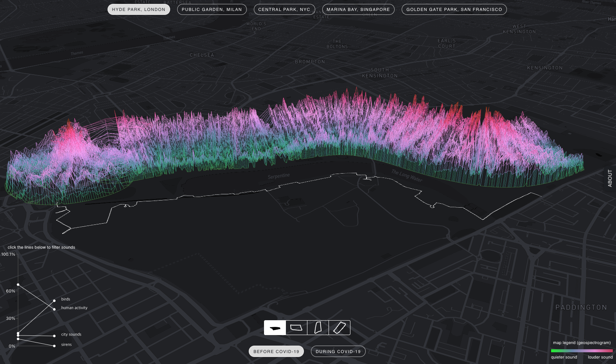This screenshot has height=364, width=616.
Task: Click THE BOLTONS map label
Action: [x=337, y=44]
